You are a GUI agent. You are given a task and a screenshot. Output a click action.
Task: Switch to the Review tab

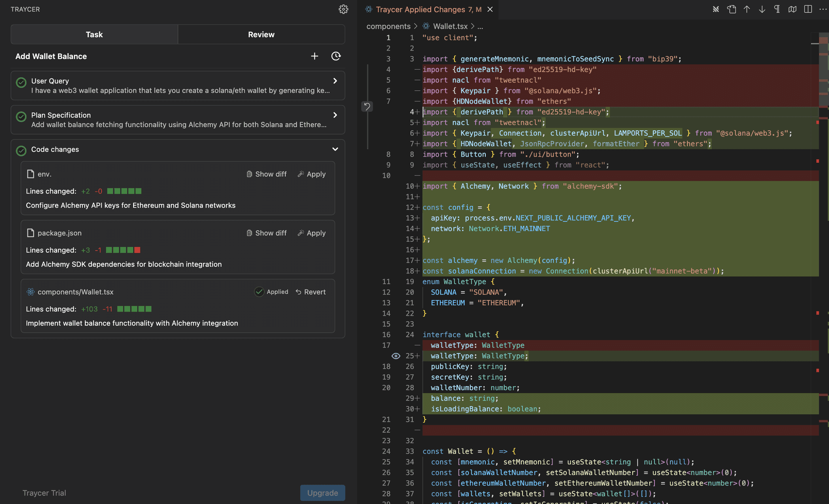261,34
